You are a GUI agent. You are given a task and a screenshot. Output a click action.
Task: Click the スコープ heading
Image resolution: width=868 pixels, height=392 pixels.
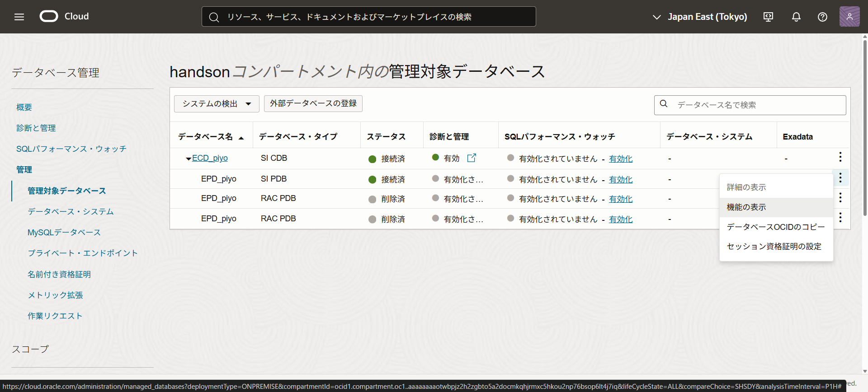tap(30, 349)
